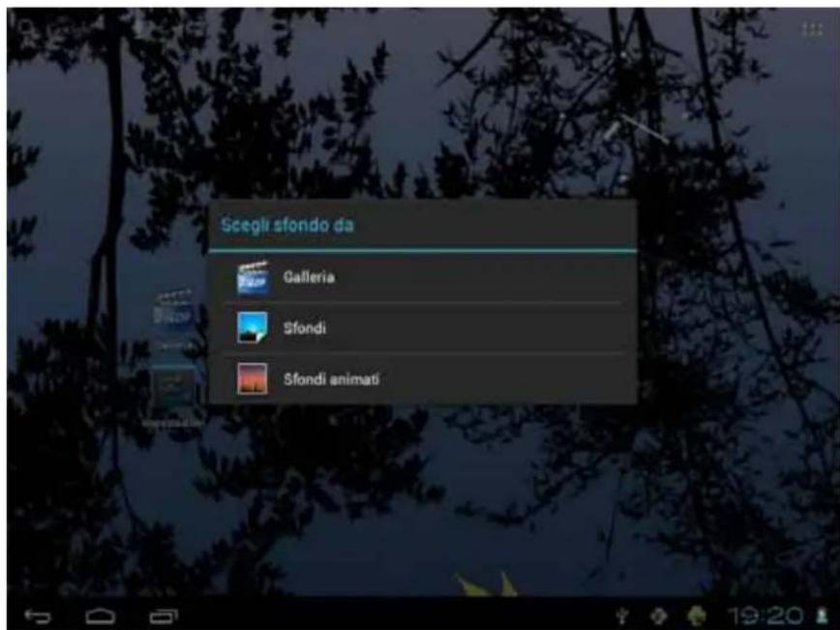Open the app drawer grid icon top right
Viewport: 840px width, 630px height.
click(813, 29)
